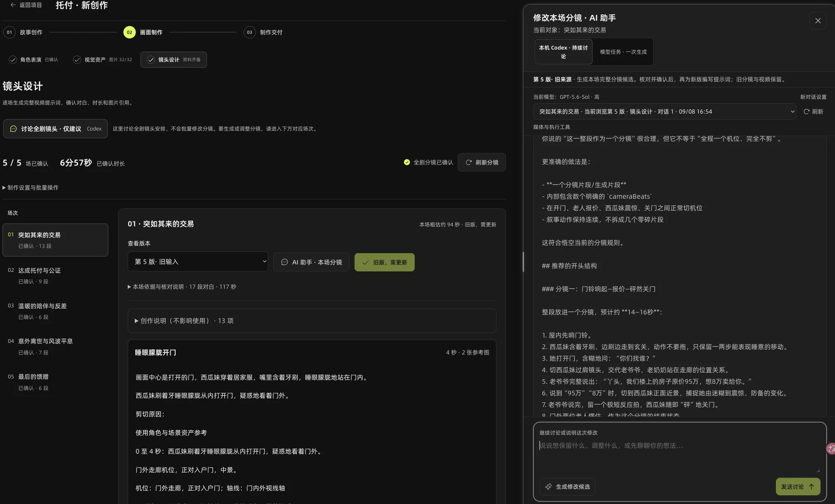Click the panel divider handle between panes
This screenshot has width=835, height=504.
(523, 262)
